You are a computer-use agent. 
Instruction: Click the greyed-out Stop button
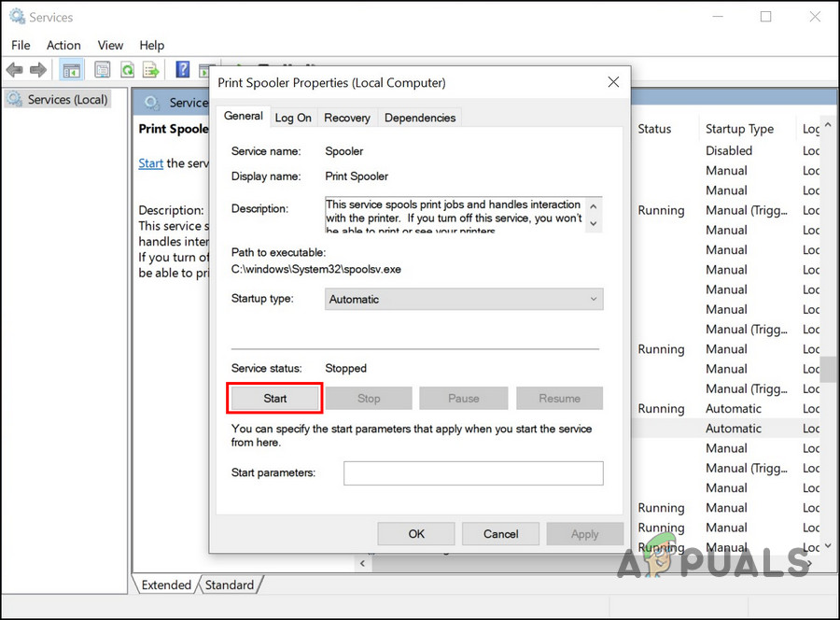(x=369, y=398)
